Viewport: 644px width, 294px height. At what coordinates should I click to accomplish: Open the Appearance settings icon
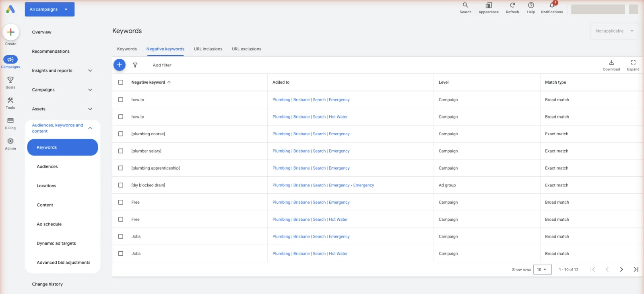pos(489,5)
